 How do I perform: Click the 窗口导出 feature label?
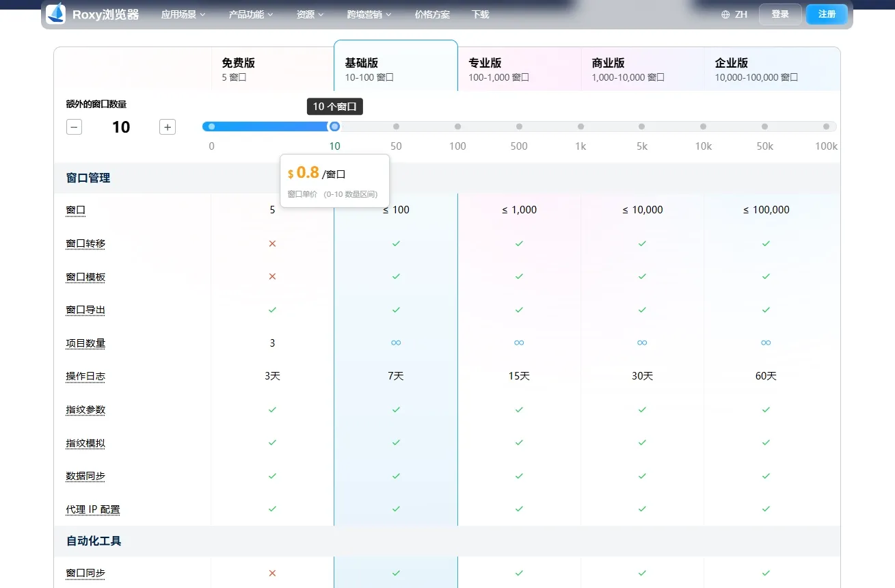[85, 310]
